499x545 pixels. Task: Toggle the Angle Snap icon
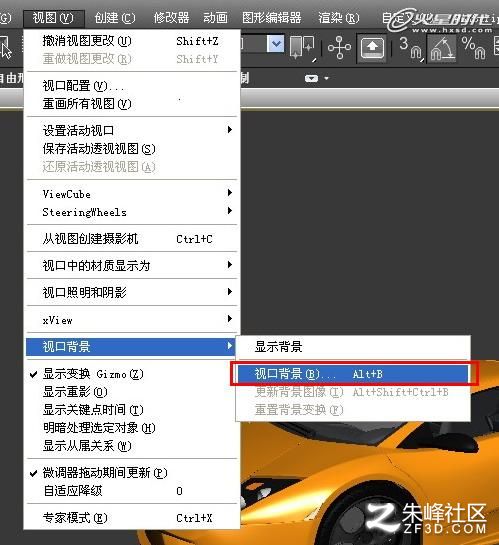[442, 48]
